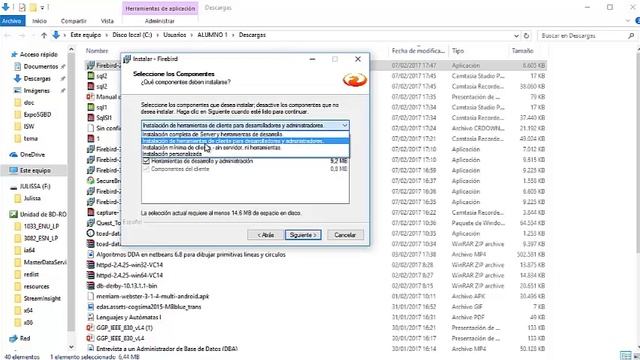This screenshot has width=640, height=360.
Task: Select highlighted client tools installation option
Action: tap(245, 141)
